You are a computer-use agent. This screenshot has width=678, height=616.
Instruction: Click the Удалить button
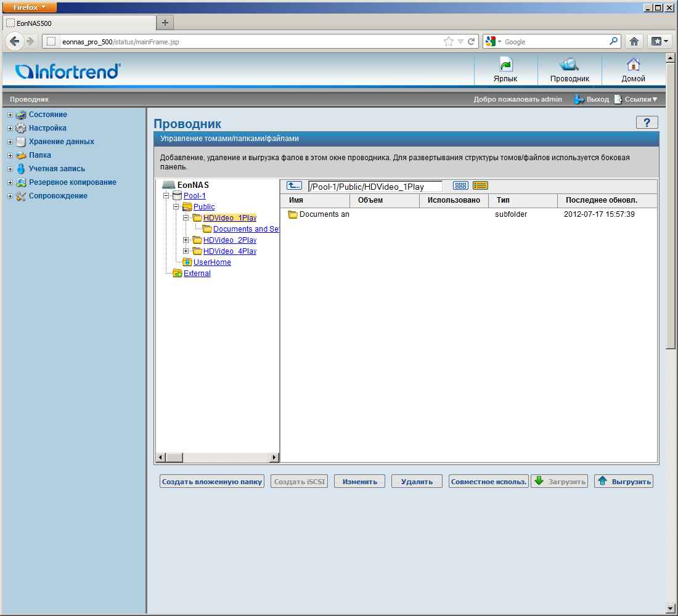pos(417,482)
